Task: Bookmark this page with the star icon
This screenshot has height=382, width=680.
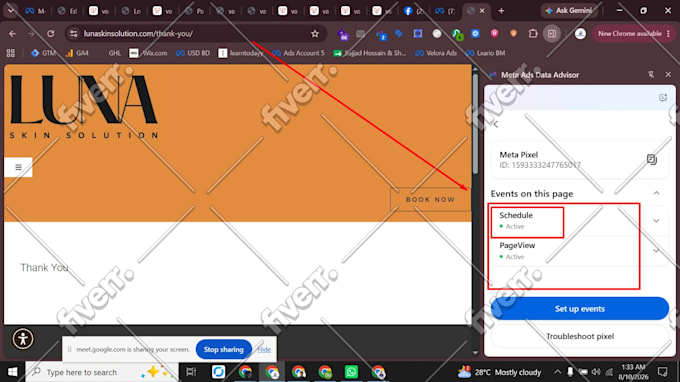Action: click(x=315, y=33)
